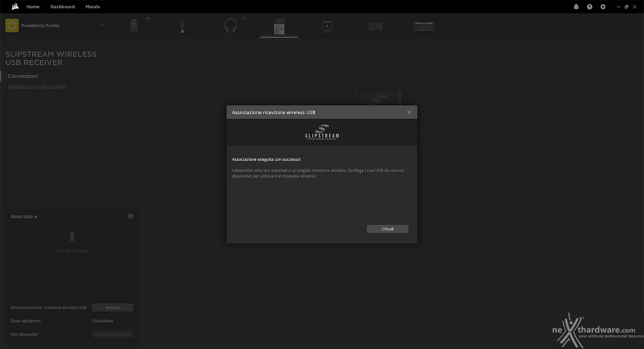Viewport: 644px width, 349px height.
Task: Click the Stato Multipoint label
Action: coord(26,321)
